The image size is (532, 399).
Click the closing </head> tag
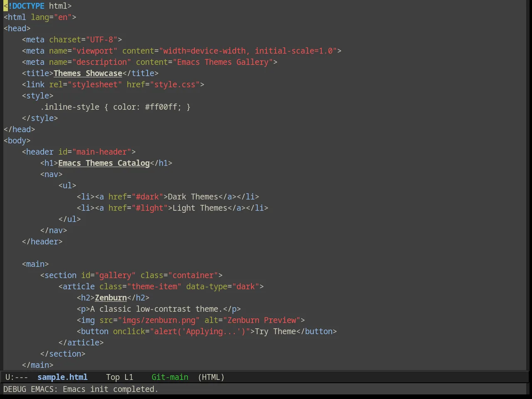click(x=19, y=129)
